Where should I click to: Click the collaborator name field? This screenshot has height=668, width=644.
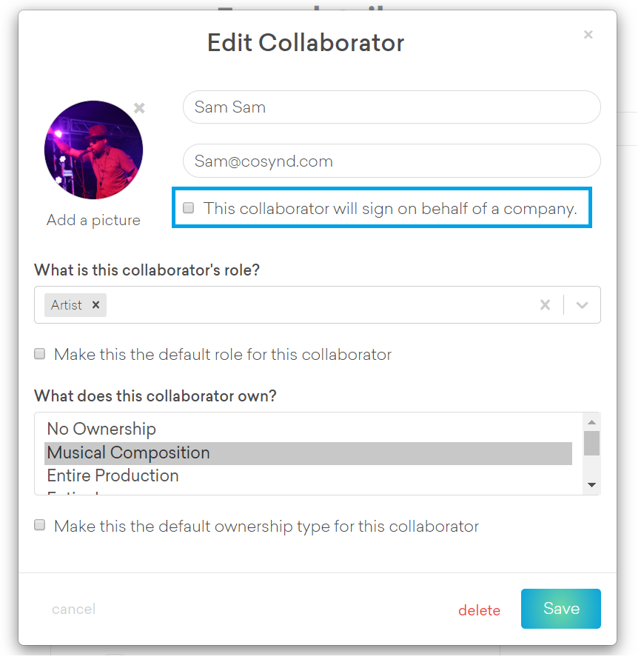click(x=391, y=107)
